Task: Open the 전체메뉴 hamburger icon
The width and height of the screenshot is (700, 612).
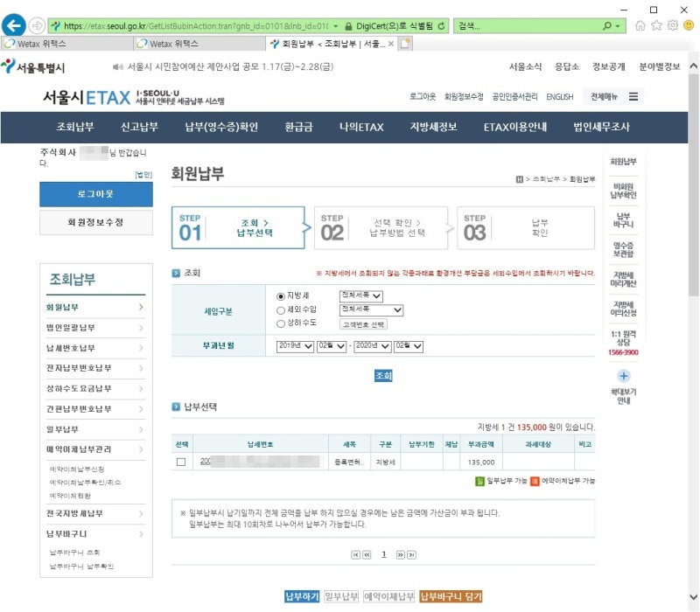Action: click(633, 96)
